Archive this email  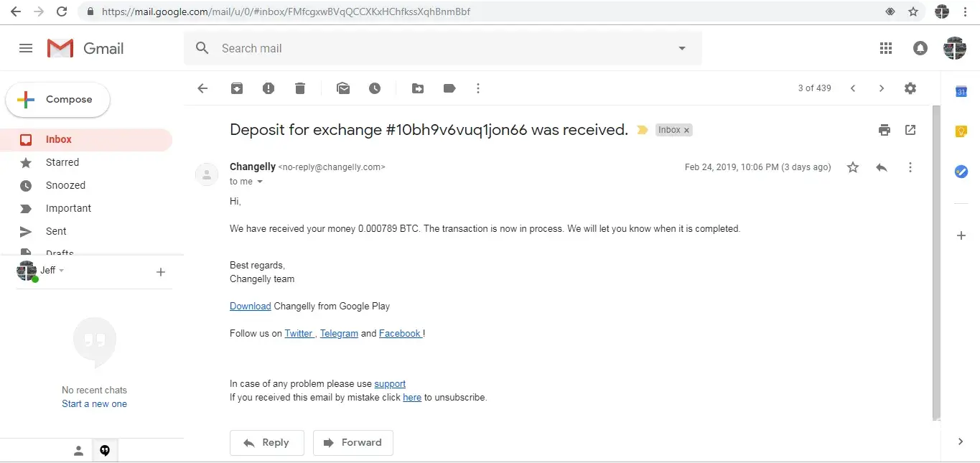pyautogui.click(x=237, y=88)
